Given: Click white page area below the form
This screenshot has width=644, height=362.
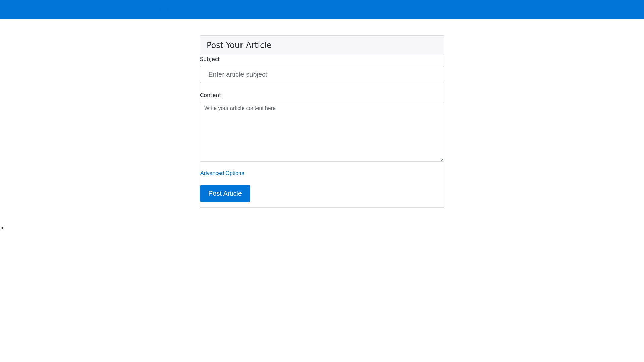Looking at the screenshot, I should pyautogui.click(x=322, y=285).
